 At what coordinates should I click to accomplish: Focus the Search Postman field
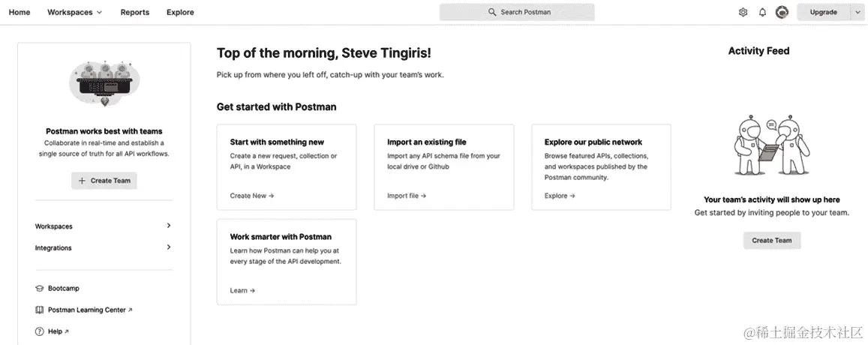point(517,12)
